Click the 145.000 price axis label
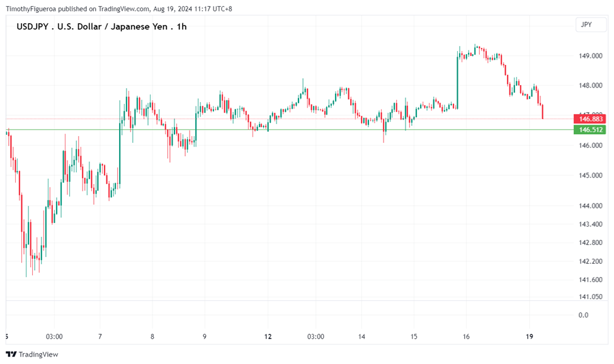This screenshot has height=364, width=614. click(591, 176)
